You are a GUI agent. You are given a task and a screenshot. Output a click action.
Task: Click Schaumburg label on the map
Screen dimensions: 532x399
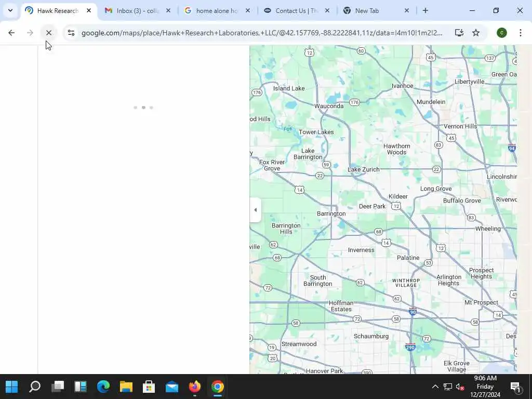[371, 336]
